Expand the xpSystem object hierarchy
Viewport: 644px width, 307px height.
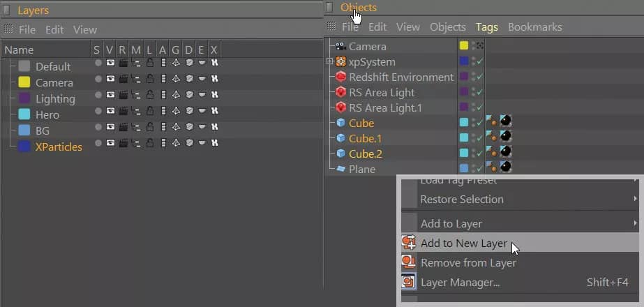[x=329, y=62]
